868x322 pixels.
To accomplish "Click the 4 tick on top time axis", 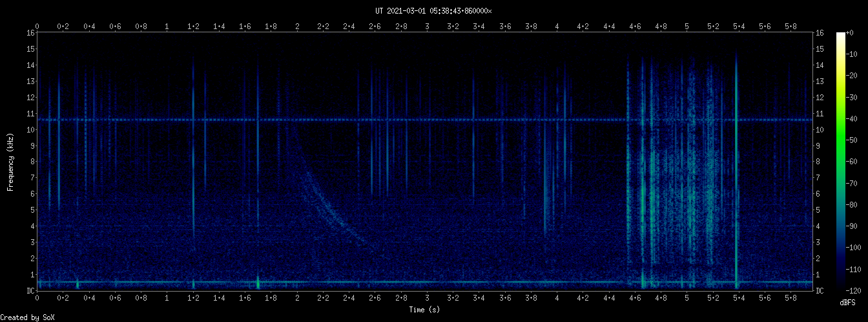I will tap(557, 27).
